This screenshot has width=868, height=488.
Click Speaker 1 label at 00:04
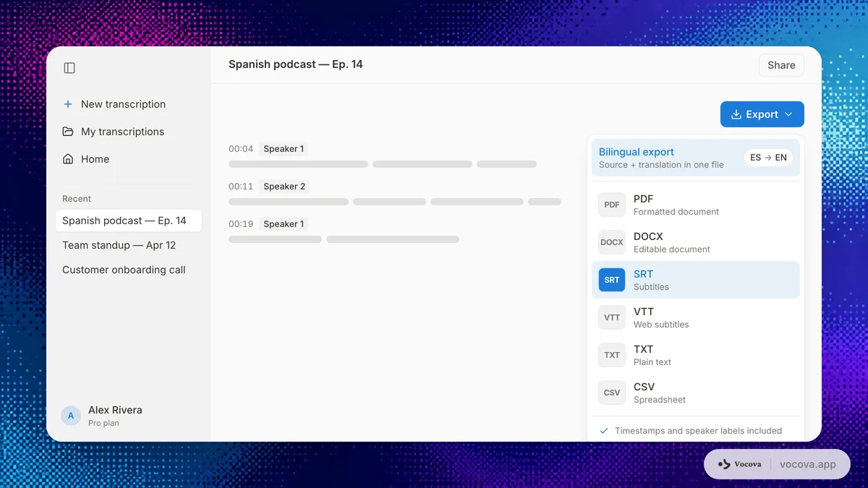point(284,149)
